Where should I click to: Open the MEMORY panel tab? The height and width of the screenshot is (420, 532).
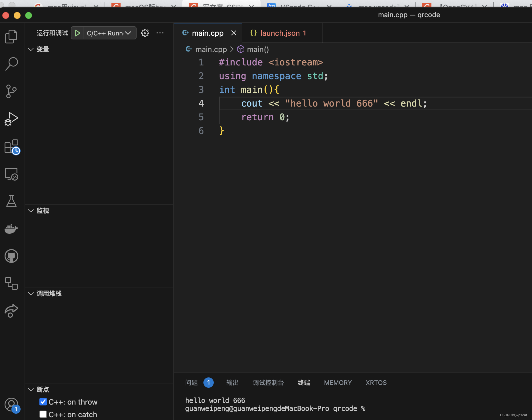click(337, 383)
